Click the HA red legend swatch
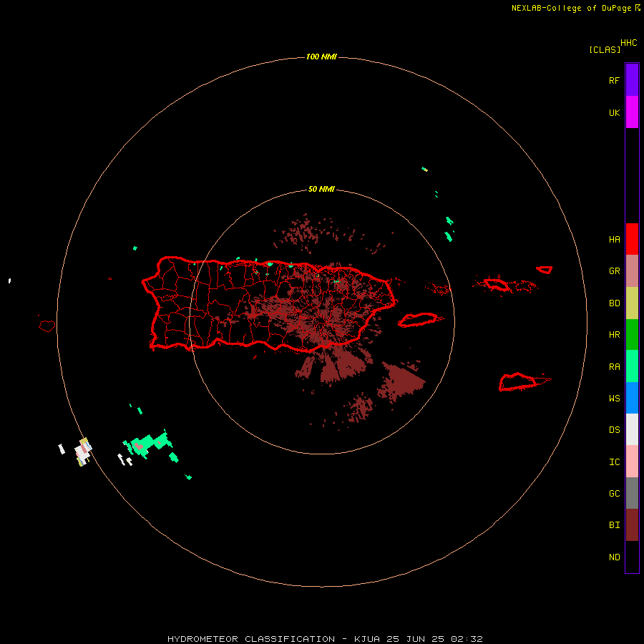This screenshot has height=644, width=644. tap(632, 239)
